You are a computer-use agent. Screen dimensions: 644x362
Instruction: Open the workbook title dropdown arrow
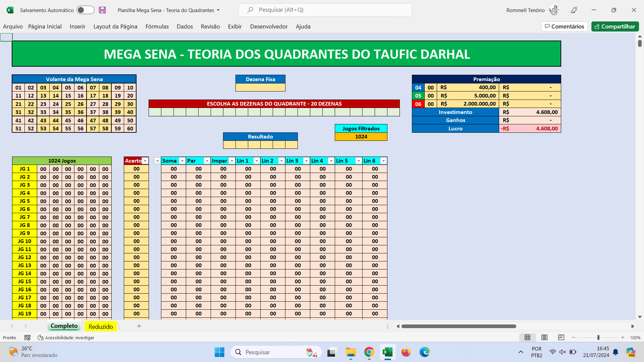pyautogui.click(x=218, y=10)
